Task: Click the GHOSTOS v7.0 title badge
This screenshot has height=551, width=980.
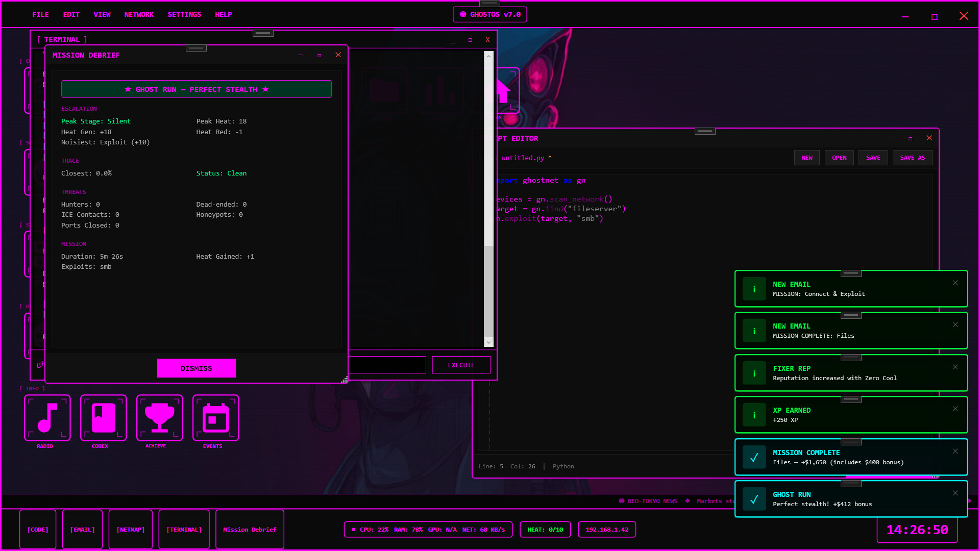Action: (490, 14)
